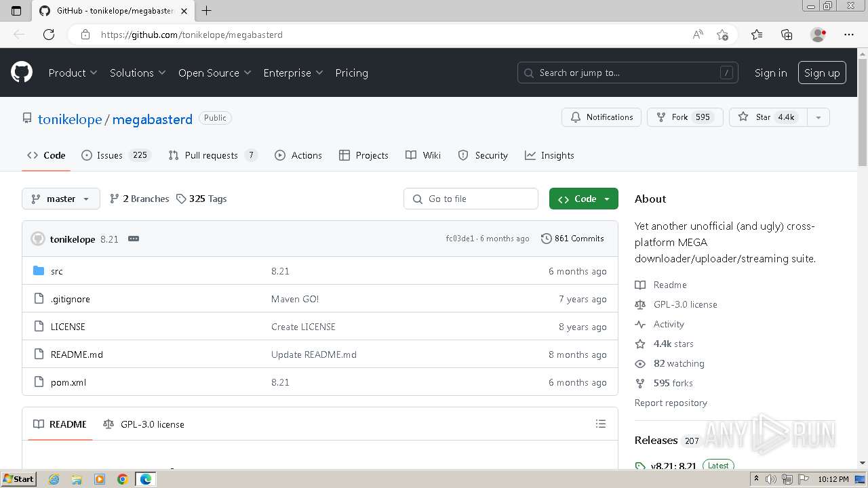
Task: Click the commit details ellipsis icon
Action: (134, 239)
